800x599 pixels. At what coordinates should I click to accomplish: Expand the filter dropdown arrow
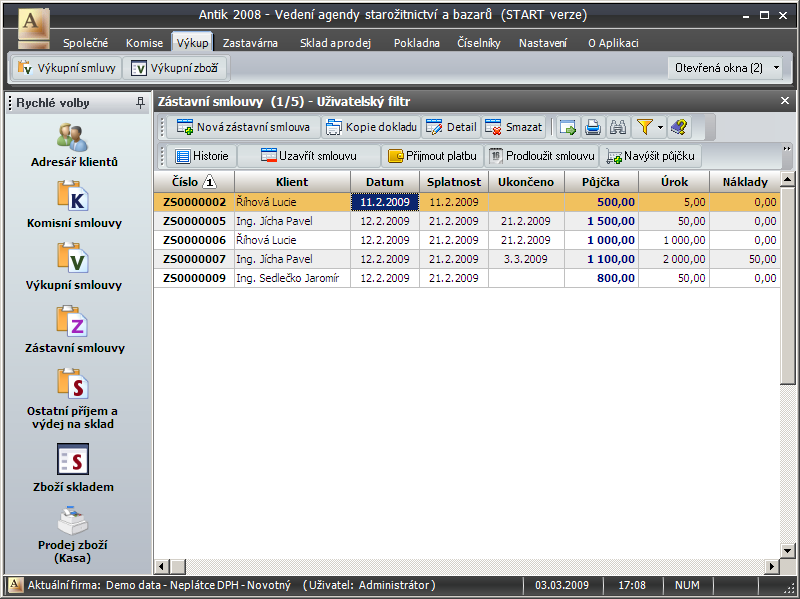click(x=660, y=127)
